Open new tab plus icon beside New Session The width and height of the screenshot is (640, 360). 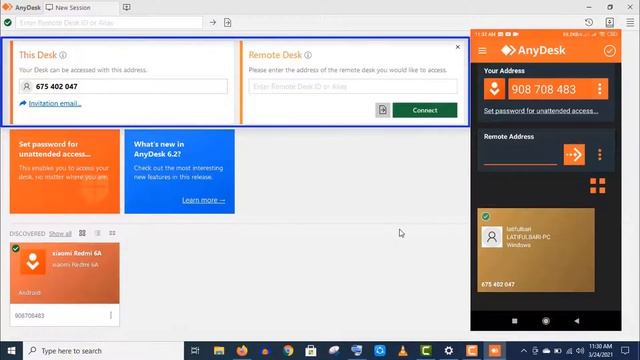[x=127, y=7]
